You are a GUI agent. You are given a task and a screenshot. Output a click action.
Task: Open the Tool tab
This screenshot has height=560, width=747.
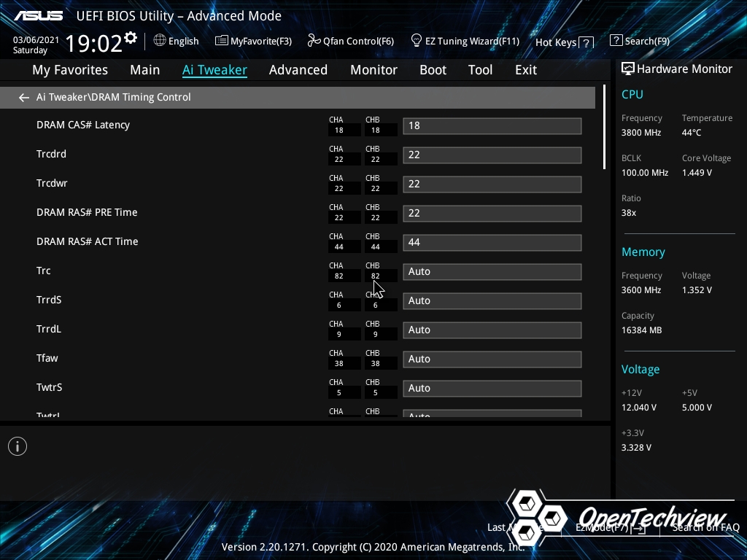click(x=480, y=70)
